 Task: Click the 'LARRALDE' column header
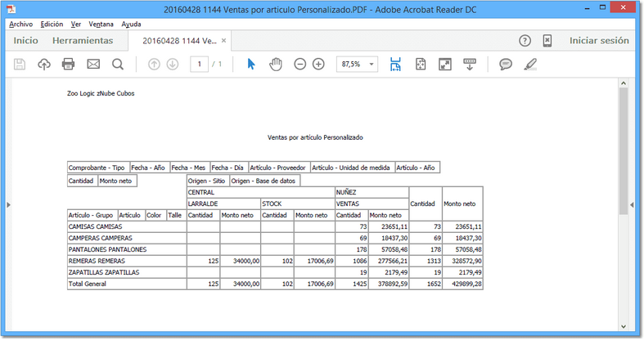tap(224, 204)
